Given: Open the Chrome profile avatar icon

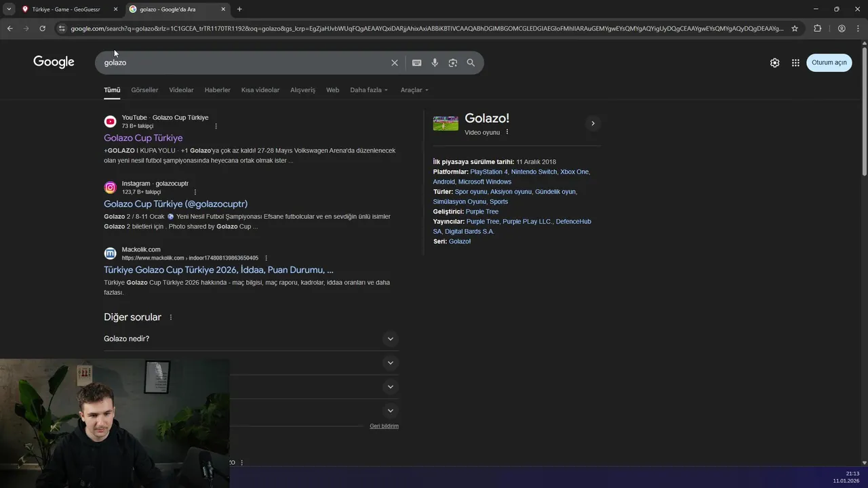Looking at the screenshot, I should point(842,28).
